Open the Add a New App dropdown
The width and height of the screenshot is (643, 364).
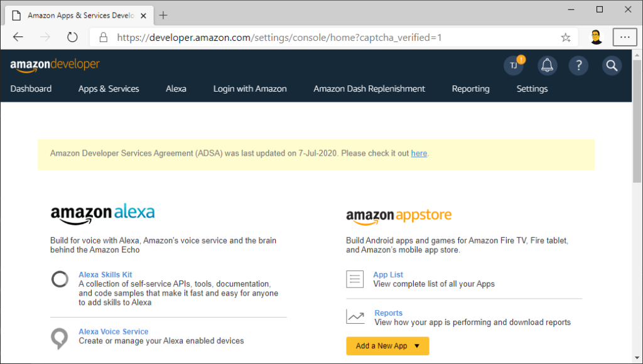[x=387, y=346]
